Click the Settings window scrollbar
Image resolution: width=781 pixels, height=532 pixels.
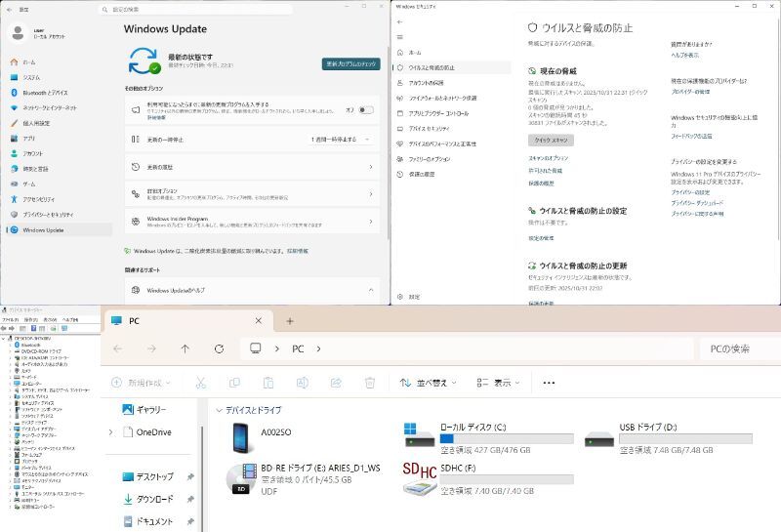point(388,142)
